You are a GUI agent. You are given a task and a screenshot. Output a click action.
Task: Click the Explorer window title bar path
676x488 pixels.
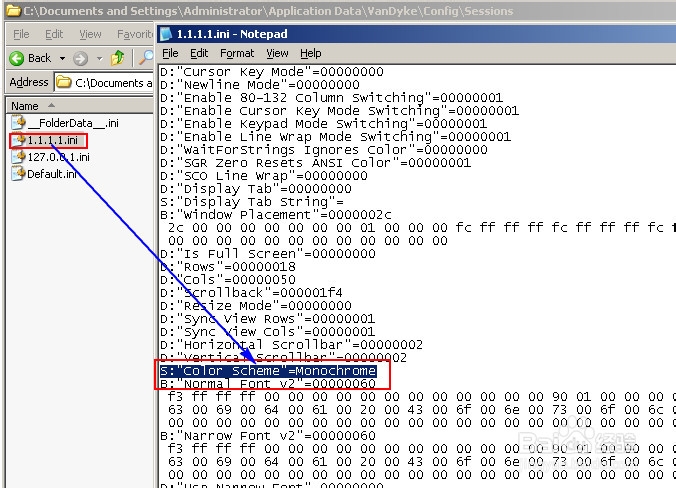coord(268,10)
